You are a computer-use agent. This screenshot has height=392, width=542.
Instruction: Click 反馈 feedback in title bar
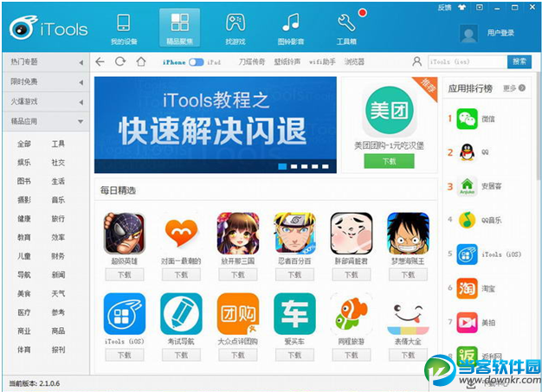pos(444,8)
